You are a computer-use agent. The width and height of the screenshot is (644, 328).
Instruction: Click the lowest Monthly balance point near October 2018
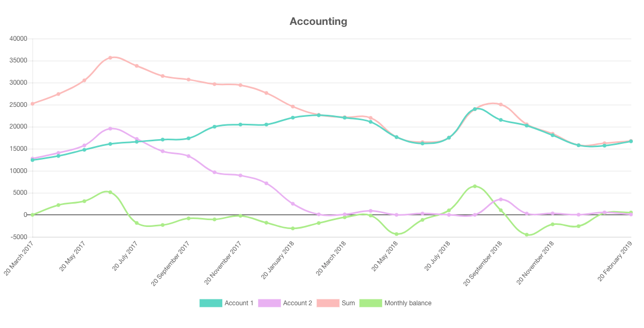tap(527, 235)
